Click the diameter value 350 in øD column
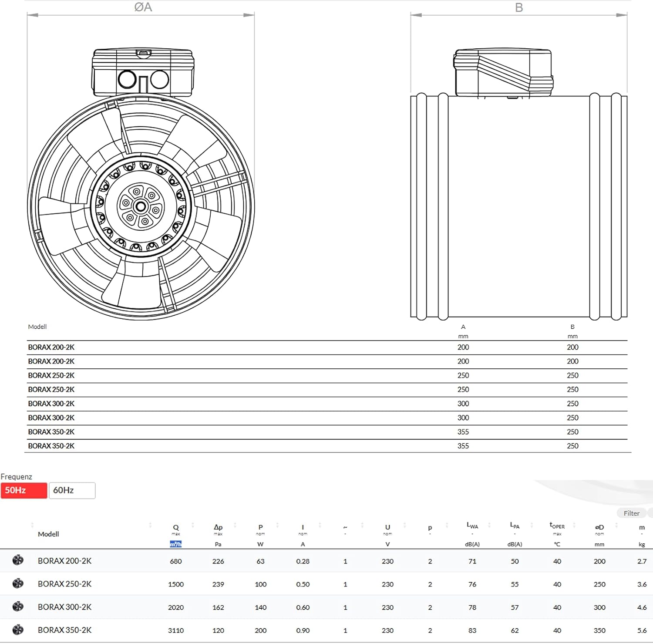Image resolution: width=653 pixels, height=644 pixels. [599, 631]
